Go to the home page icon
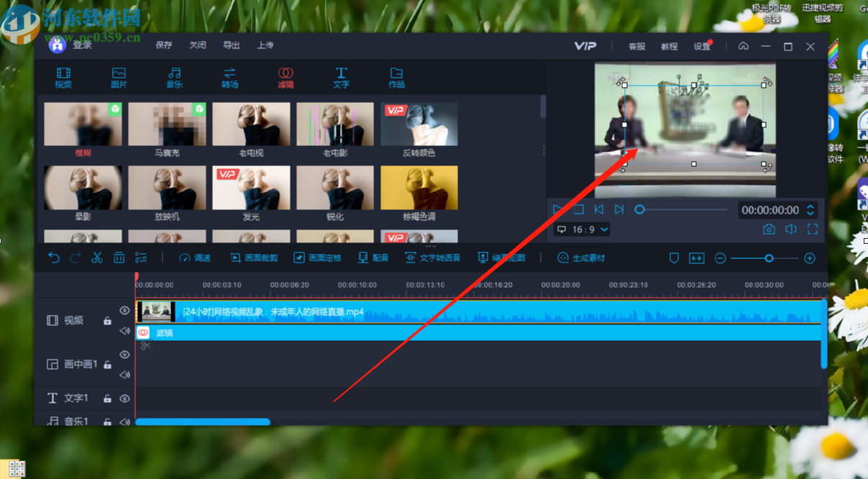The height and width of the screenshot is (479, 868). 744,46
